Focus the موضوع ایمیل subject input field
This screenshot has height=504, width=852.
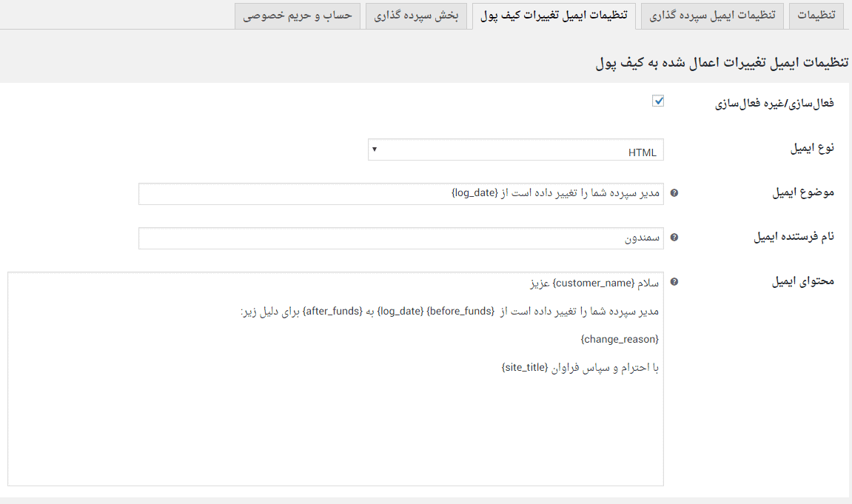(x=401, y=194)
